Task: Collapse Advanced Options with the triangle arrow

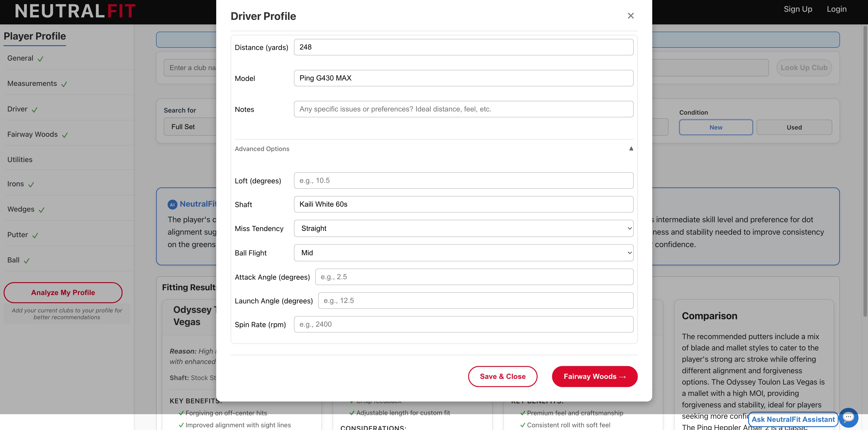Action: click(631, 149)
